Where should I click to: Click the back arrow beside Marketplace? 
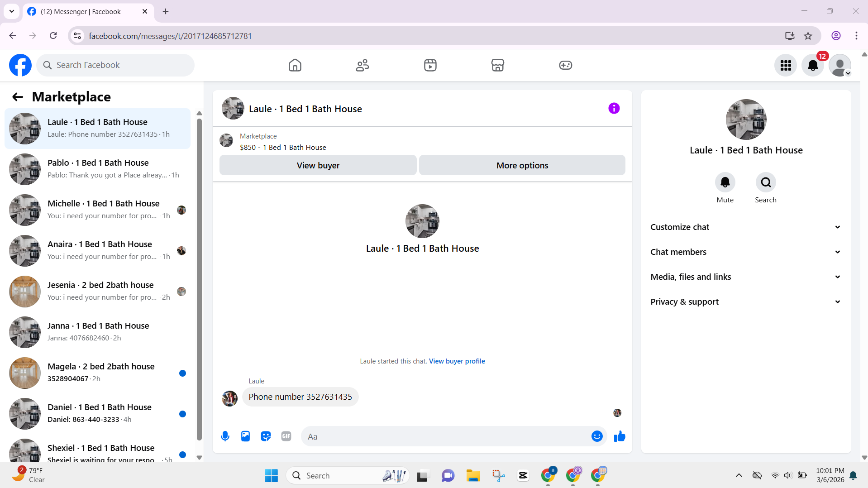click(x=18, y=97)
